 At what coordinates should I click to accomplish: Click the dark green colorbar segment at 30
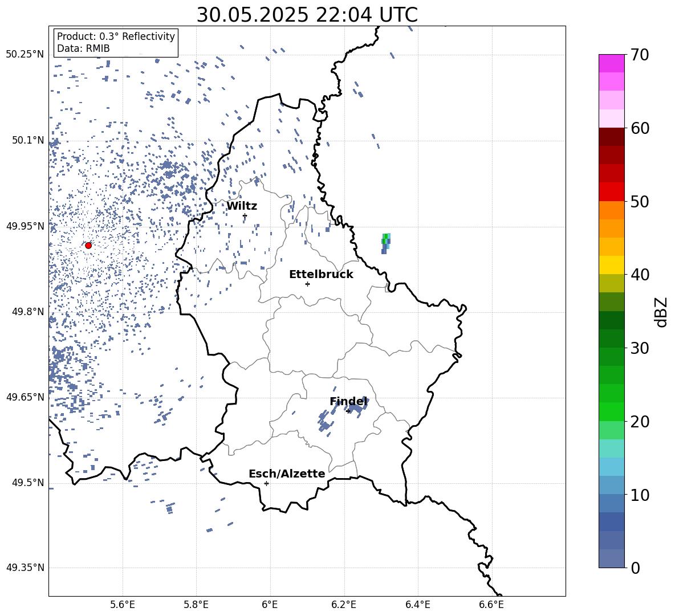pyautogui.click(x=611, y=338)
